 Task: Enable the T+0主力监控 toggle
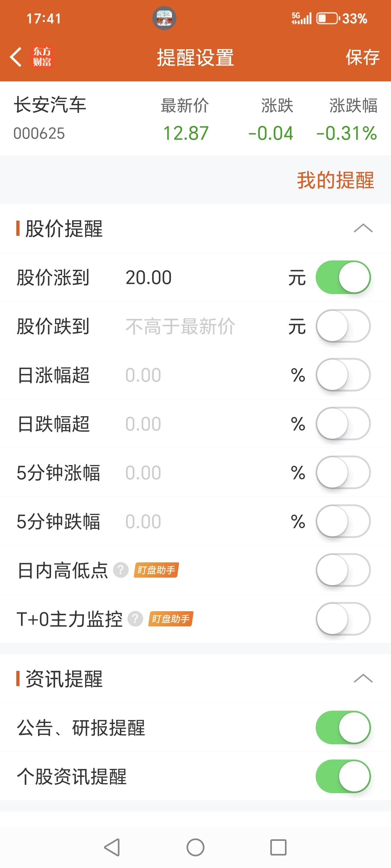(x=343, y=619)
